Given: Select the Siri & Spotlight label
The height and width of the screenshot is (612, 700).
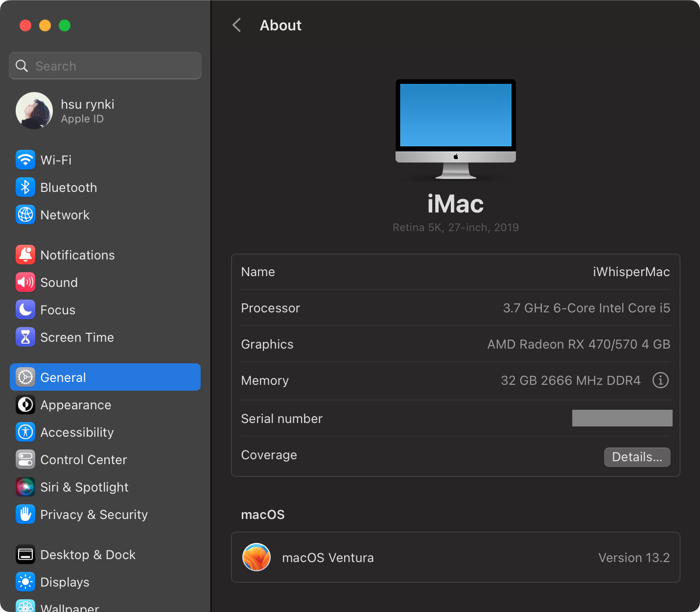Looking at the screenshot, I should click(x=84, y=487).
